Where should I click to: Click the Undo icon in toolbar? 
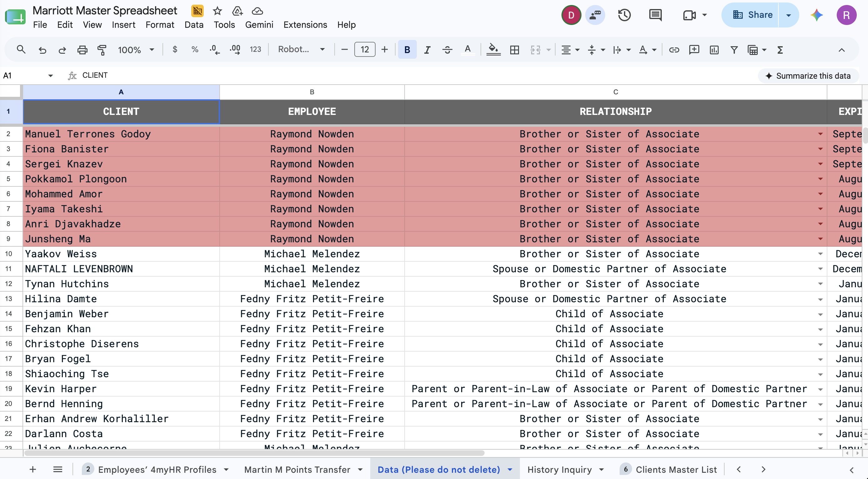click(42, 50)
